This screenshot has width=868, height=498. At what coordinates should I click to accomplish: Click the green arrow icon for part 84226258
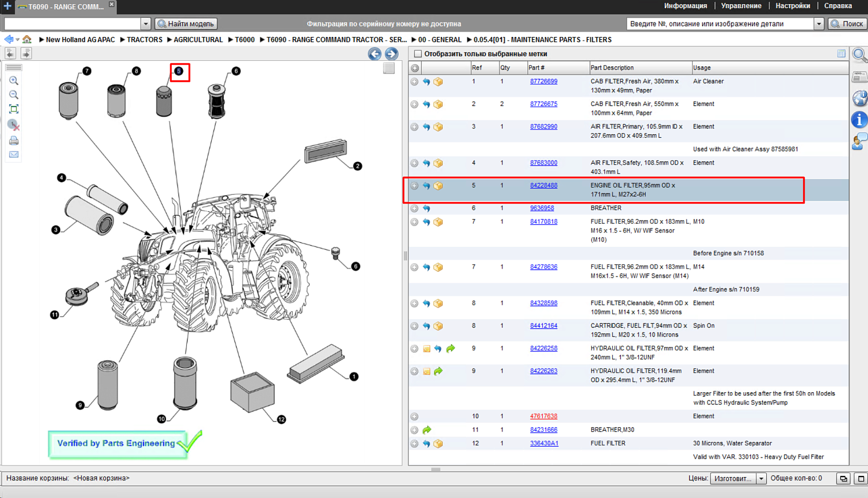click(451, 349)
